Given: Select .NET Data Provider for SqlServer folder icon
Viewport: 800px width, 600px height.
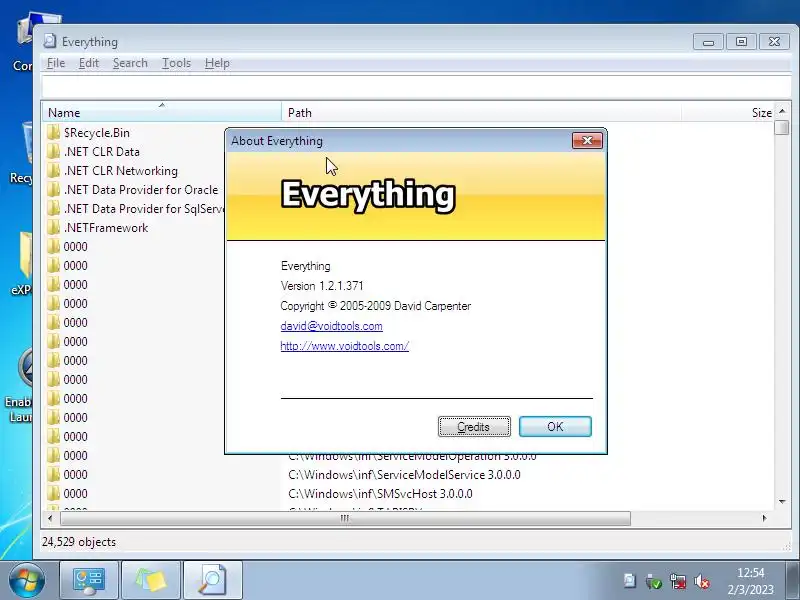Looking at the screenshot, I should coord(53,209).
